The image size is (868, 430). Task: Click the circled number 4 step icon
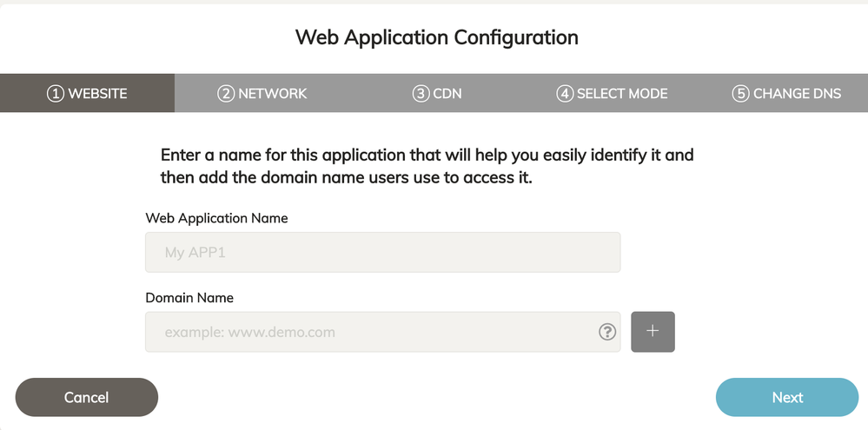pyautogui.click(x=565, y=93)
